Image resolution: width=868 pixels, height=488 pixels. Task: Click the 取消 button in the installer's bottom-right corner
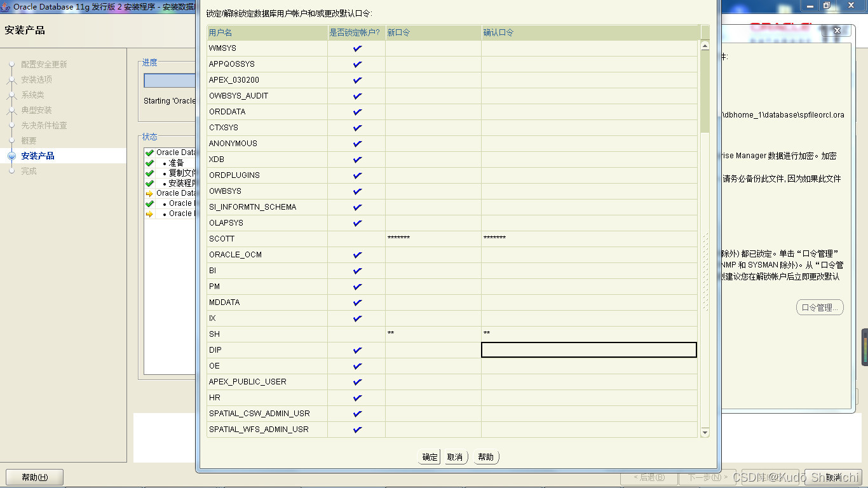(x=833, y=477)
